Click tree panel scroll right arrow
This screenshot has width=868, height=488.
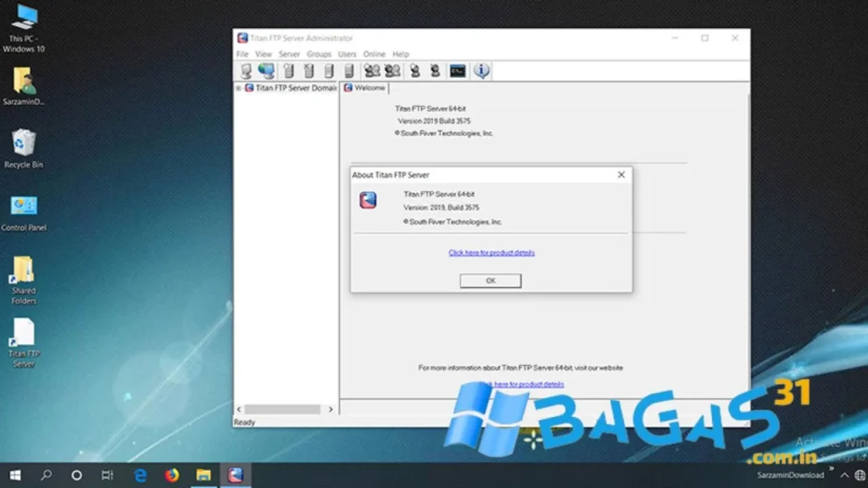331,409
